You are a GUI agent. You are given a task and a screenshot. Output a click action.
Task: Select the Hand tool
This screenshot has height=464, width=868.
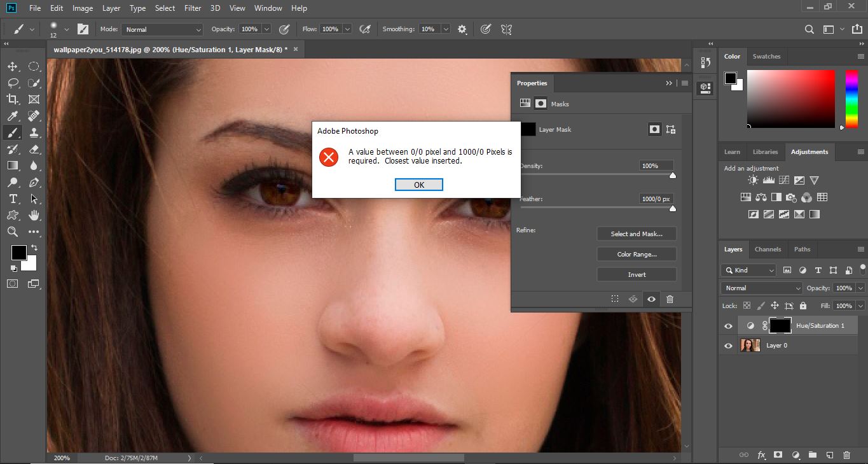[x=34, y=215]
